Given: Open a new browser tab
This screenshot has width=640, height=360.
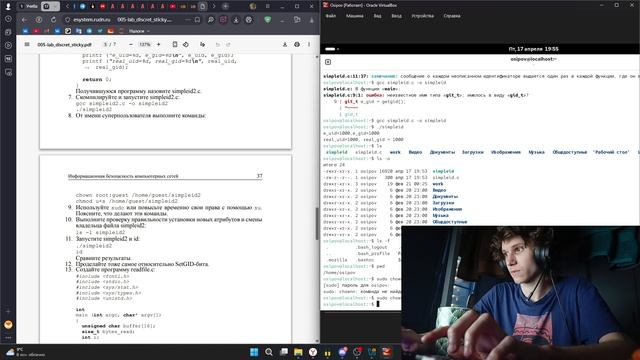Looking at the screenshot, I should pos(225,7).
